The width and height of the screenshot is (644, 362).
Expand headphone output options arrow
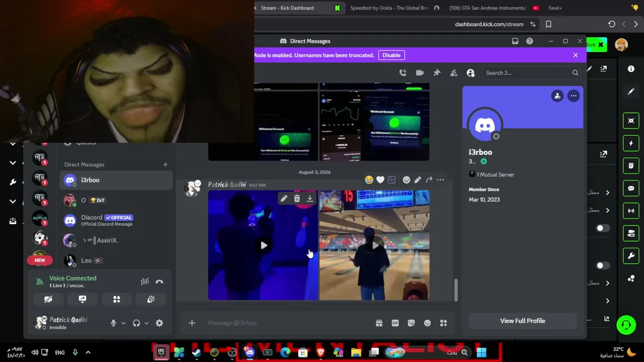(146, 323)
